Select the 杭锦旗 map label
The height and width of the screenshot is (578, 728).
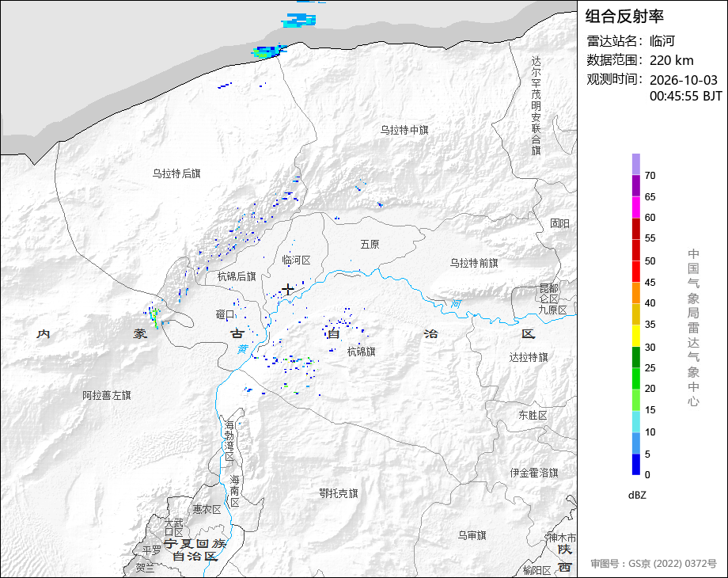(361, 352)
